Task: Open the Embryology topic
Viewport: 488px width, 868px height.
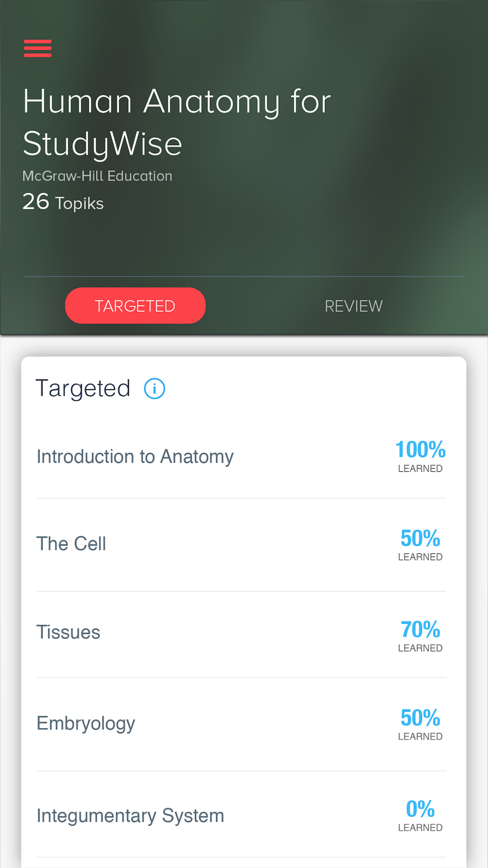Action: pos(86,723)
